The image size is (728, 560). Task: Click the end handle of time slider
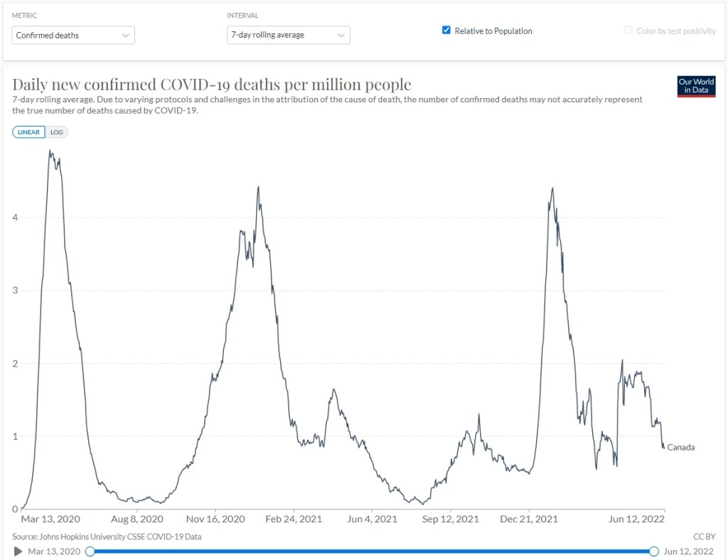(654, 551)
